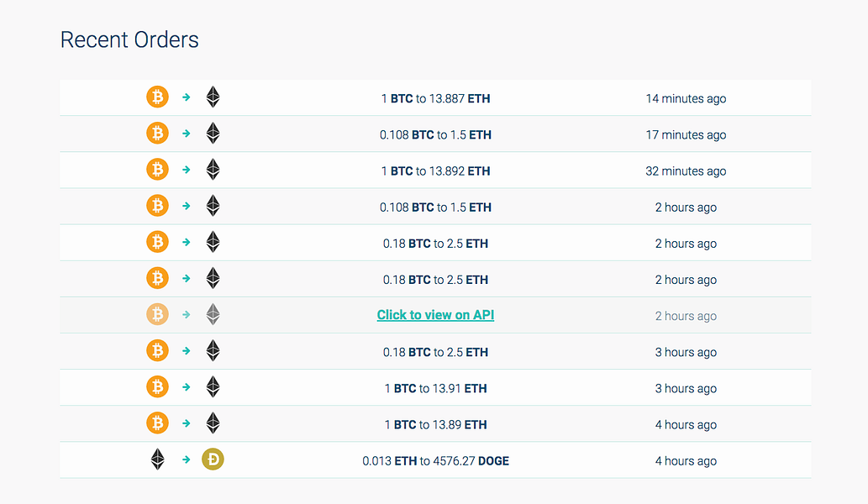
Task: Click the 0.108 BTC to 1.5 ETH order row
Action: point(434,134)
